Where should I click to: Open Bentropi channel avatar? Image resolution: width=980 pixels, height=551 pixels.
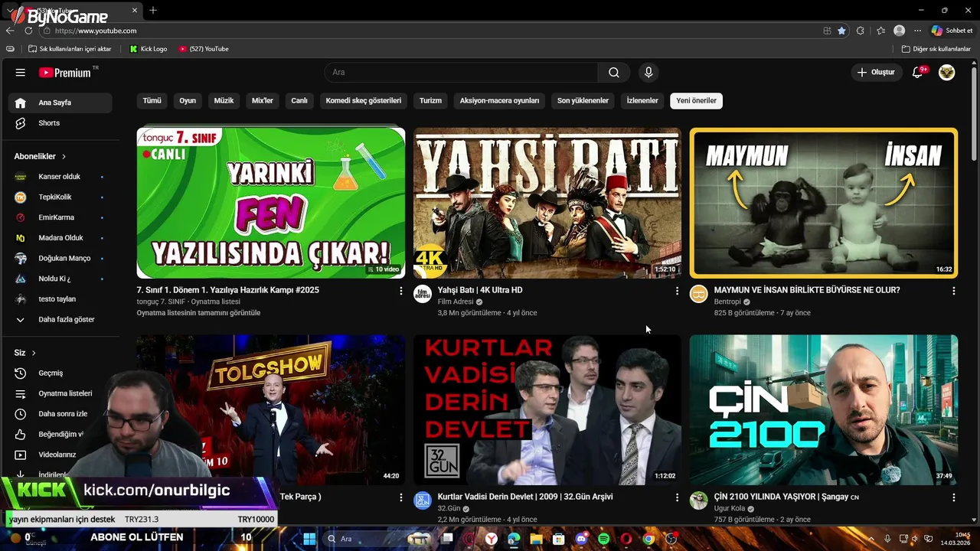pyautogui.click(x=699, y=294)
